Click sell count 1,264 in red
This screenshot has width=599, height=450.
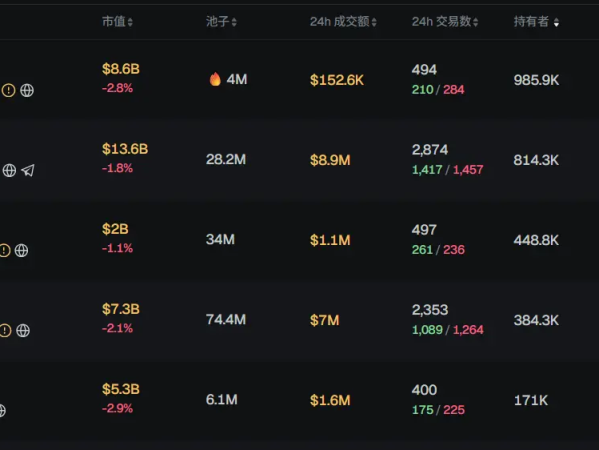coord(468,330)
